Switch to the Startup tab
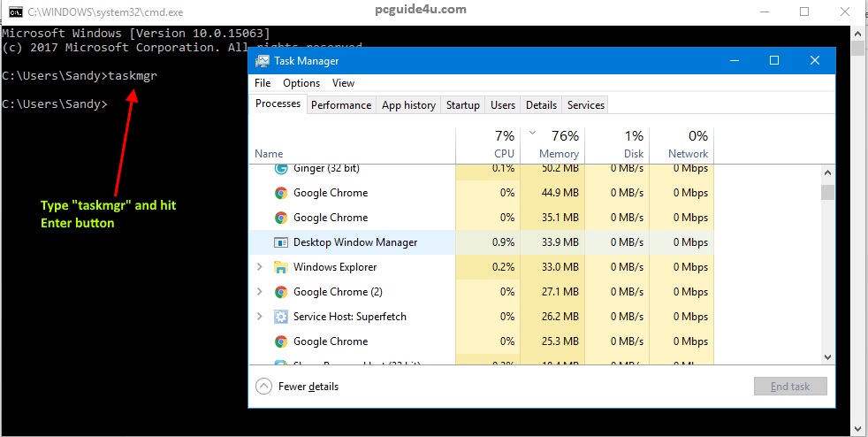Image resolution: width=868 pixels, height=437 pixels. (x=462, y=105)
